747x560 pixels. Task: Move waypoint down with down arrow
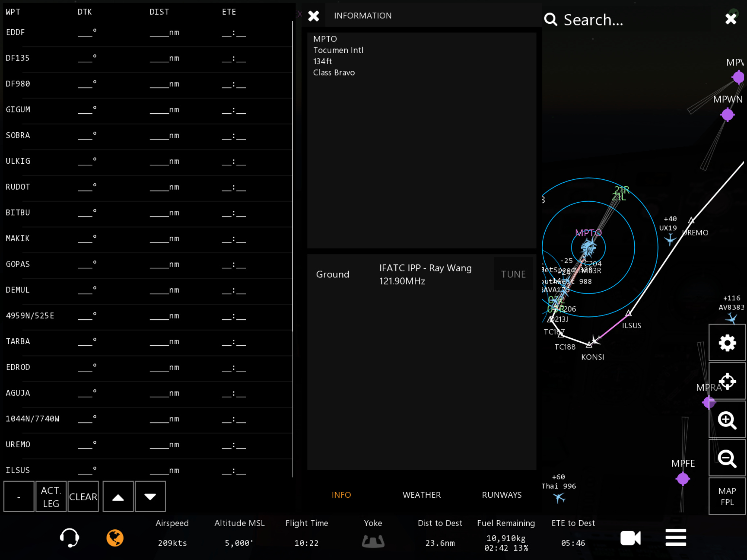click(x=150, y=497)
